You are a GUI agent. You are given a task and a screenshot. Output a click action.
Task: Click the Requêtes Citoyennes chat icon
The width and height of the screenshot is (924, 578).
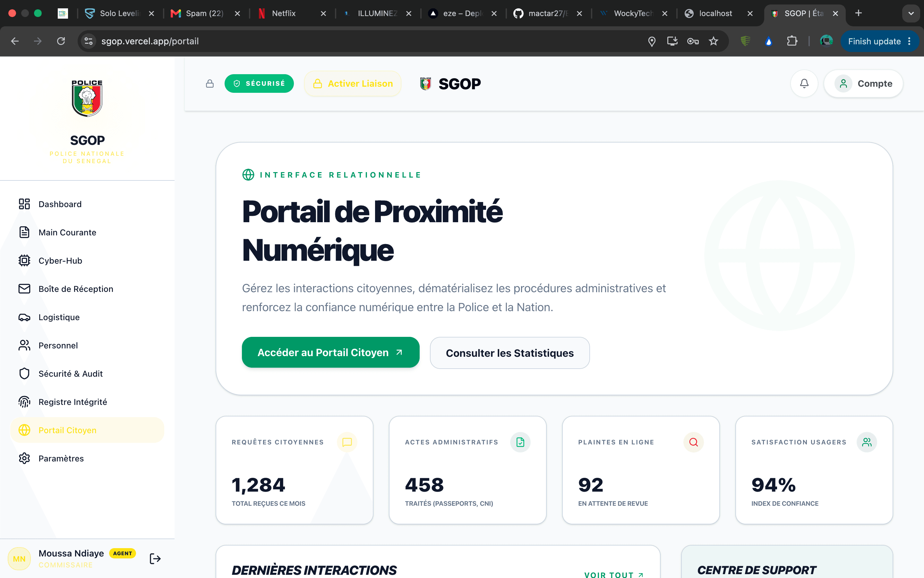tap(347, 442)
